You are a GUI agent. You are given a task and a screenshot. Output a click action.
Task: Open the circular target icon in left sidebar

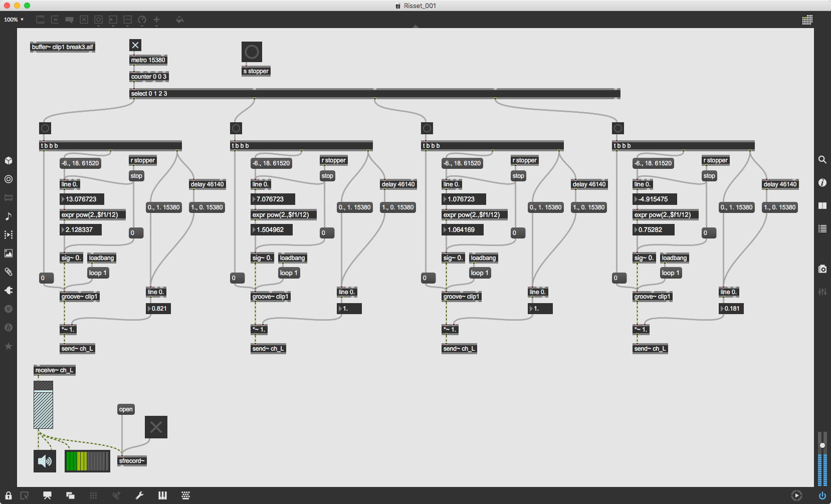tap(9, 179)
